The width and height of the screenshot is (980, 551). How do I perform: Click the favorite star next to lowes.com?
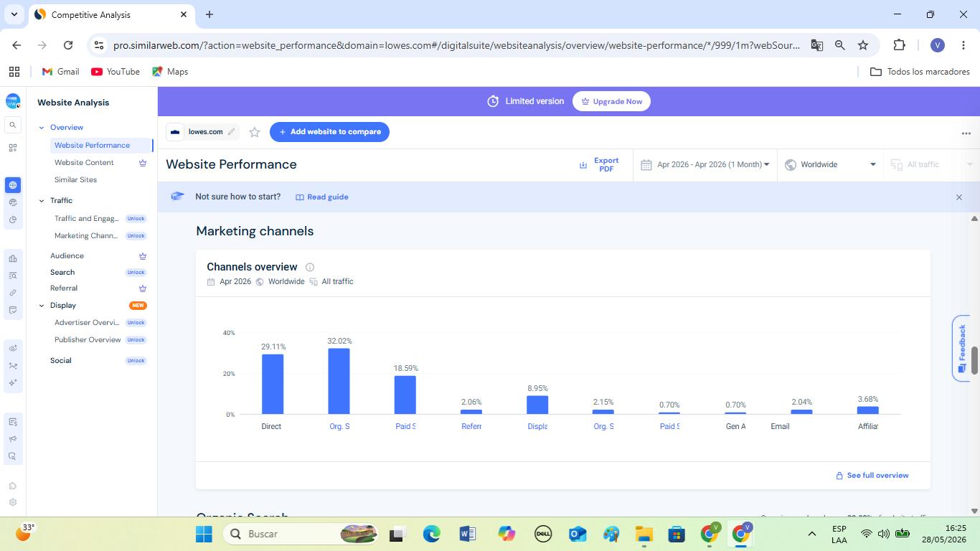point(254,132)
